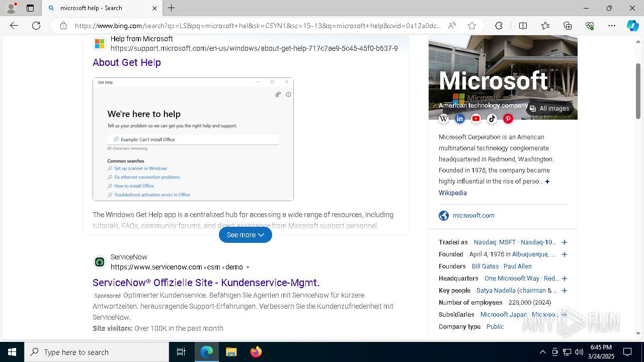Open the Extensions puzzle icon
The width and height of the screenshot is (644, 362).
(x=499, y=26)
